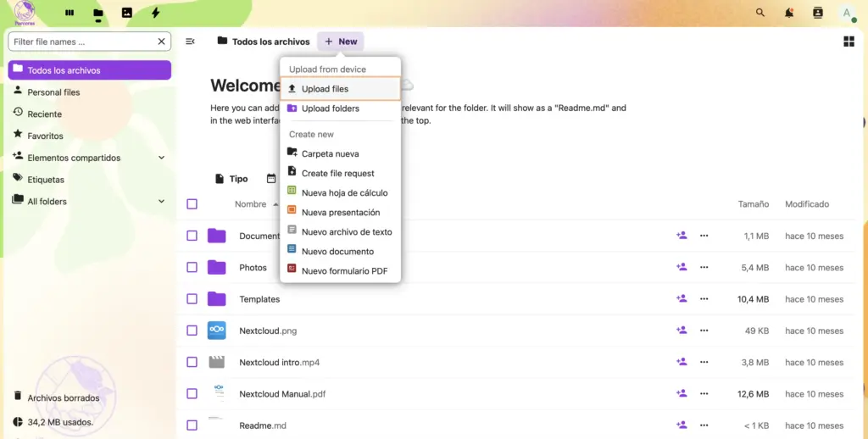Check the Templates folder checkbox
The image size is (868, 439).
[x=192, y=299]
